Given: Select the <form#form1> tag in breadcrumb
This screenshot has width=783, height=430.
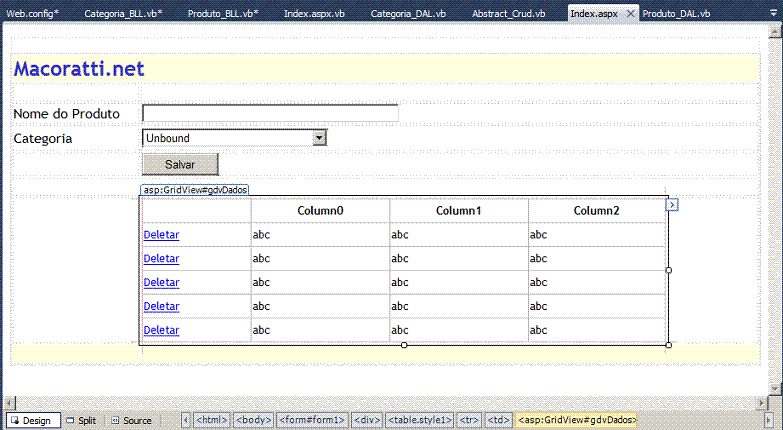Looking at the screenshot, I should pos(312,421).
